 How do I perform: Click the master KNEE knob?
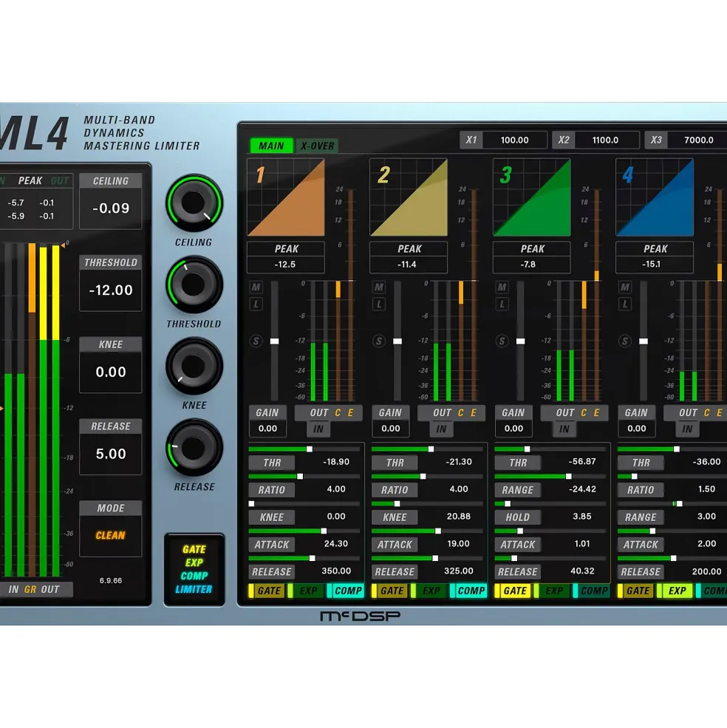click(194, 367)
